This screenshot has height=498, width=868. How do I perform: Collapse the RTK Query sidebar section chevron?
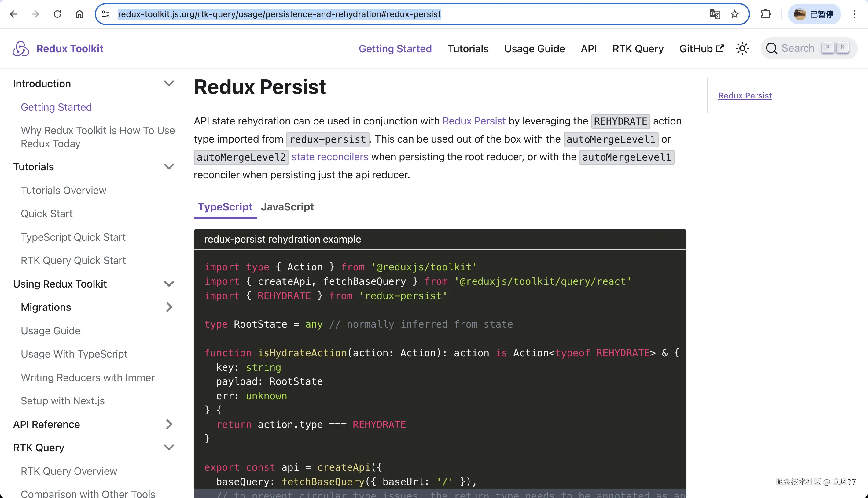pos(169,448)
